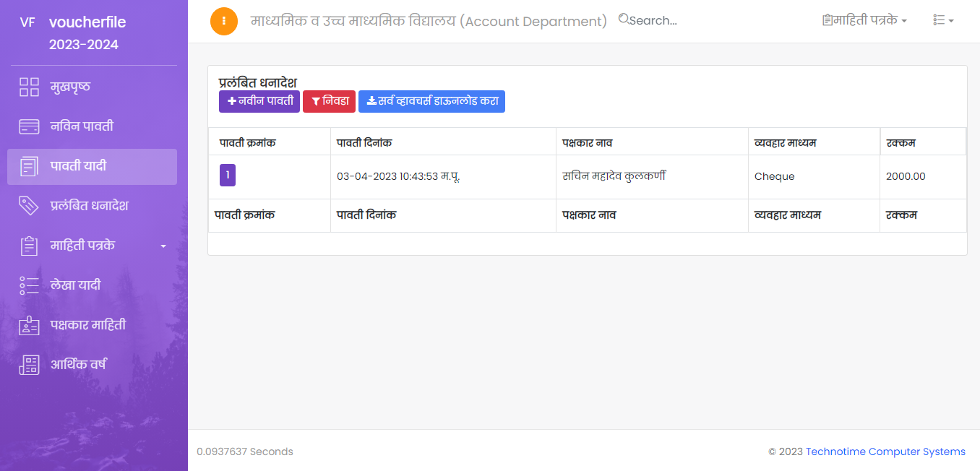The image size is (980, 471).
Task: Click the मुखपृष्ठ dashboard grid icon
Action: [29, 87]
